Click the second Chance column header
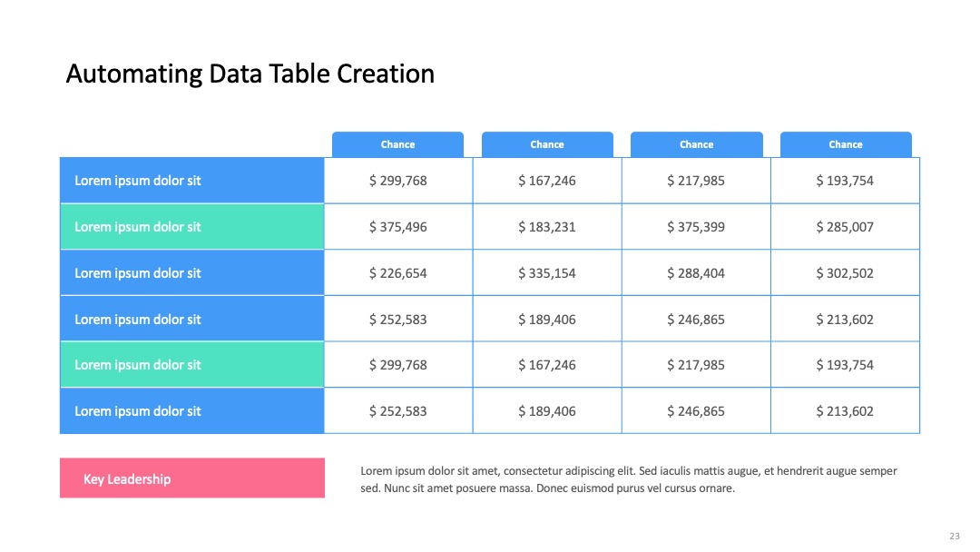980x552 pixels. pos(547,144)
